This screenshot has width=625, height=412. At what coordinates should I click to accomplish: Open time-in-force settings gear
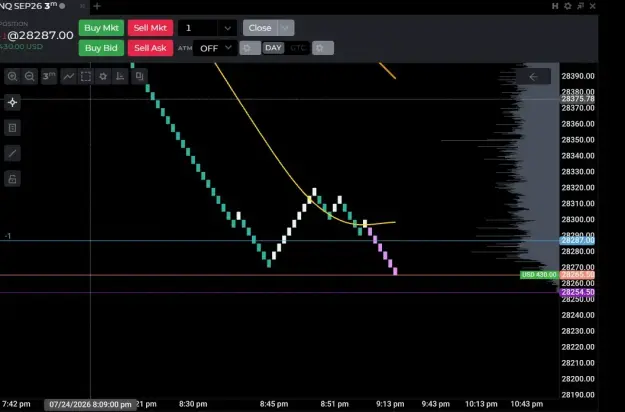(323, 48)
